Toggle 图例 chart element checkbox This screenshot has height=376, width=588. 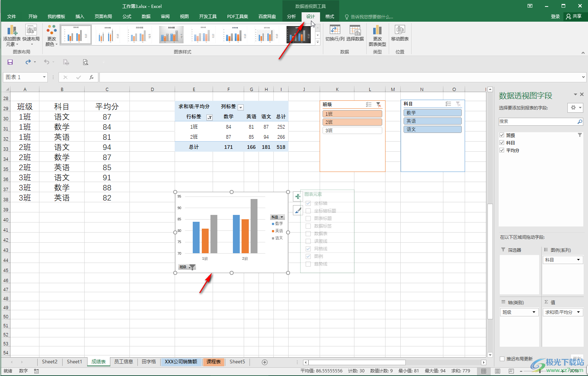pyautogui.click(x=308, y=256)
